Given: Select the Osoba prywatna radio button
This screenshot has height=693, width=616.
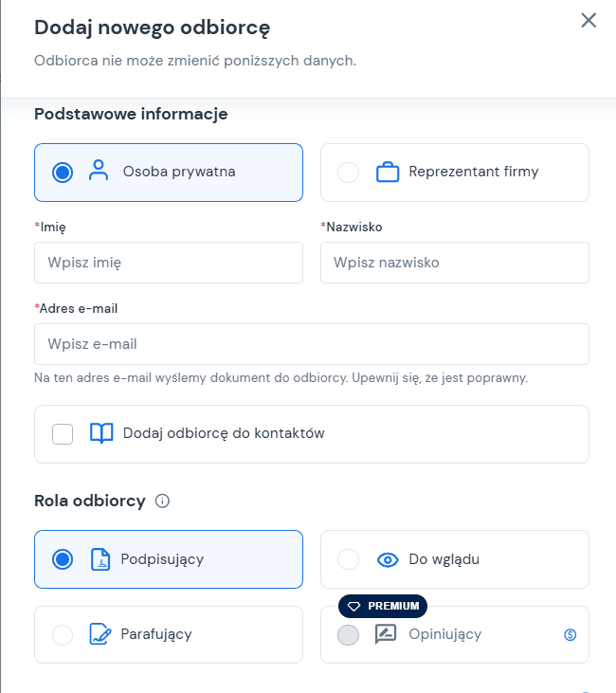Looking at the screenshot, I should [63, 173].
